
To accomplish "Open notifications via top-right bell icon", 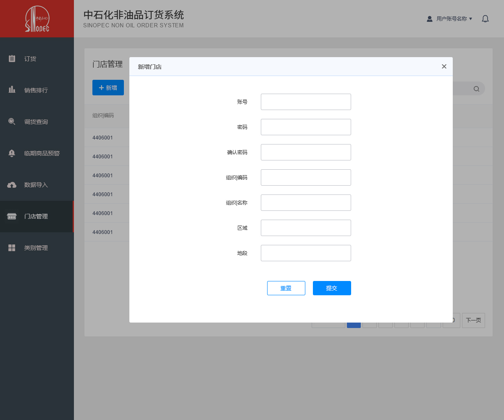I will (485, 19).
